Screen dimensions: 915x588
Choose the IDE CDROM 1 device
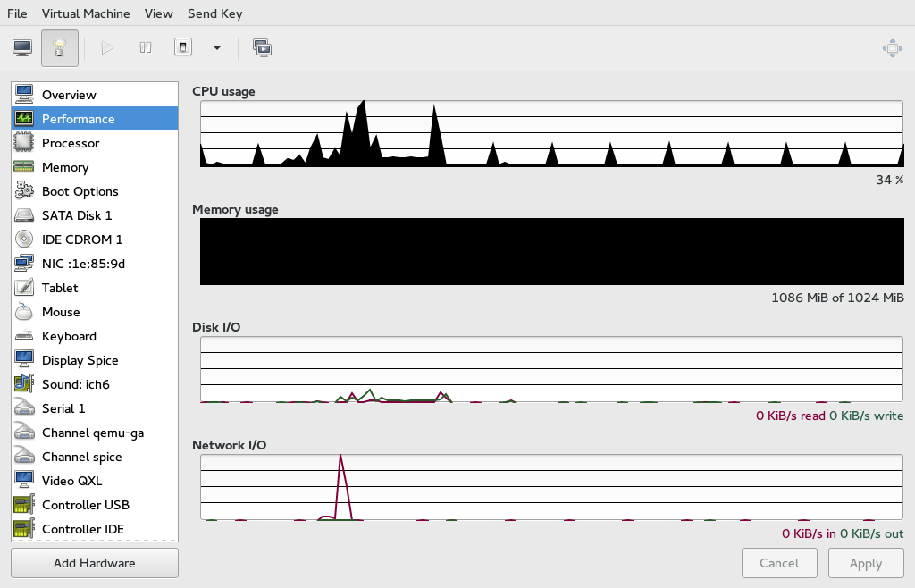(82, 239)
